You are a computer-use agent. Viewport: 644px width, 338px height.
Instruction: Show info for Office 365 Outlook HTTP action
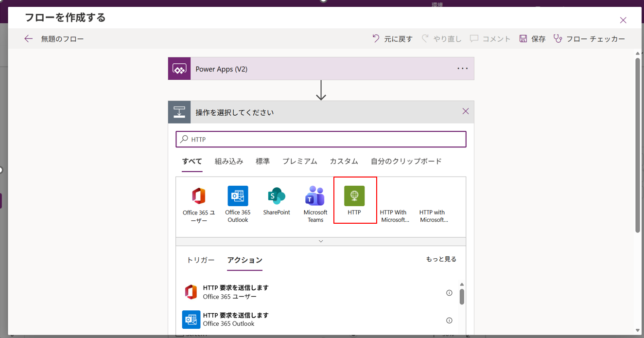(449, 320)
